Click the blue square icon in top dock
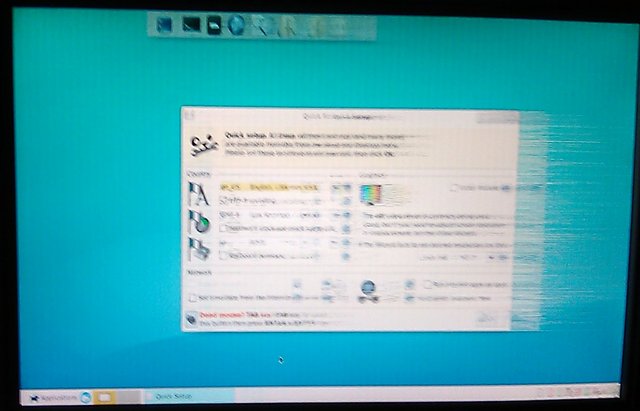 (x=164, y=25)
